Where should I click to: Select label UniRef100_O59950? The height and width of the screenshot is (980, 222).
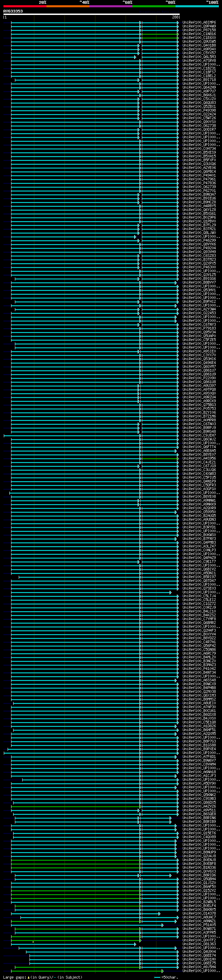pyautogui.click(x=199, y=512)
